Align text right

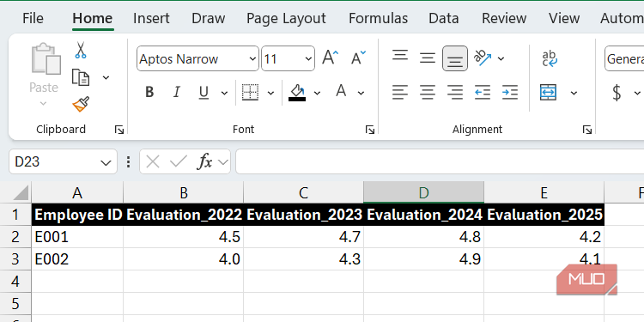454,93
